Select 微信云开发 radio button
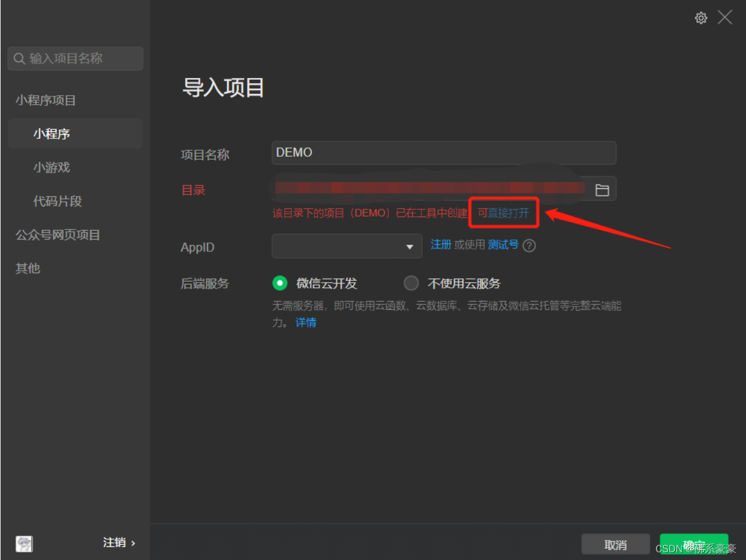746x560 pixels. click(280, 283)
